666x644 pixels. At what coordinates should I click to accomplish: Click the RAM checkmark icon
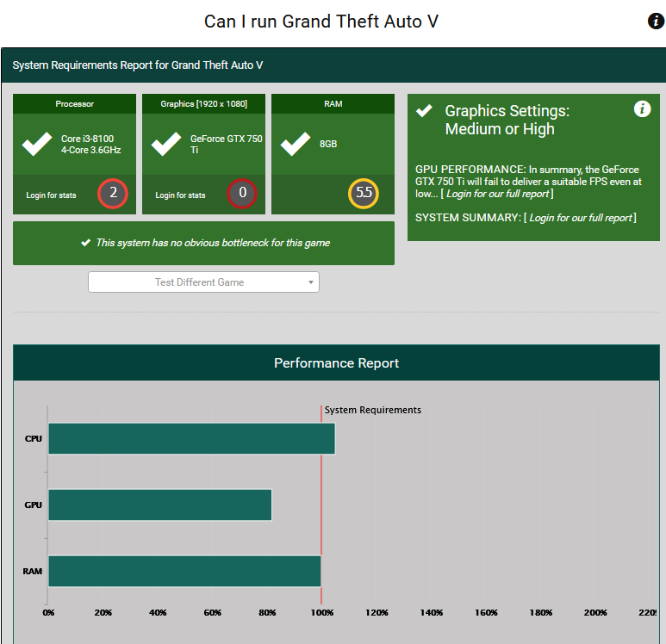click(x=296, y=144)
